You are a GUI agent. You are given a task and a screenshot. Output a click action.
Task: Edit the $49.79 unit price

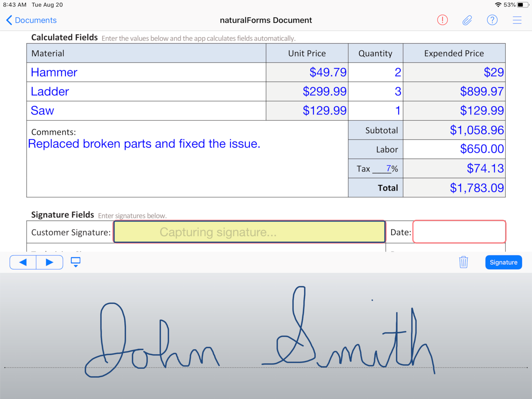pyautogui.click(x=307, y=72)
